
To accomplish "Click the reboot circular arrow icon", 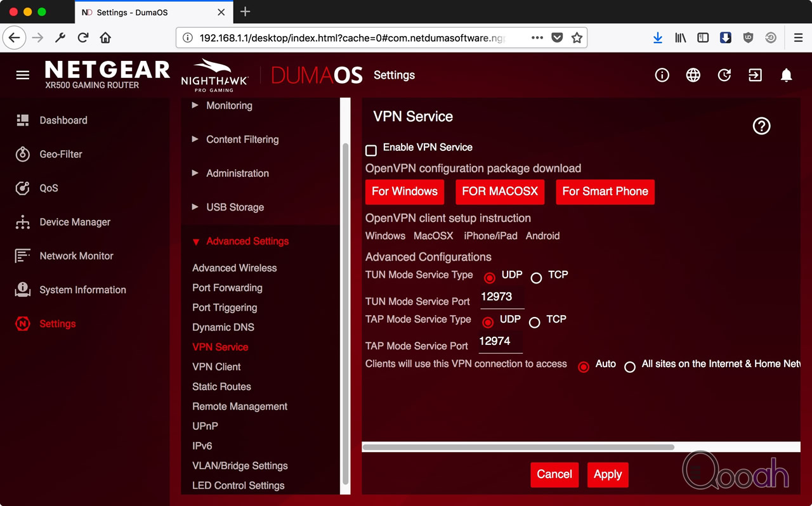I will [x=724, y=75].
